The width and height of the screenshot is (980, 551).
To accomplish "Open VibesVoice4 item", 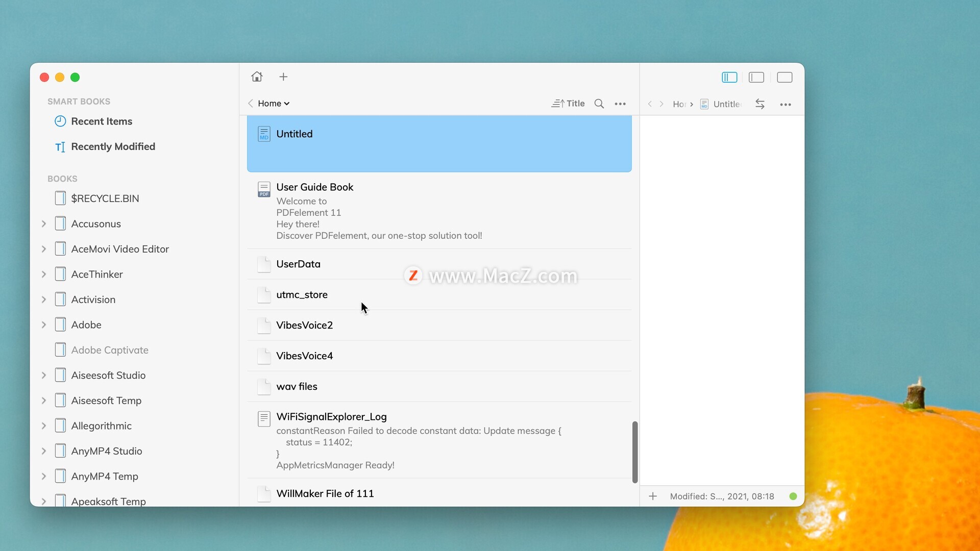I will (439, 356).
